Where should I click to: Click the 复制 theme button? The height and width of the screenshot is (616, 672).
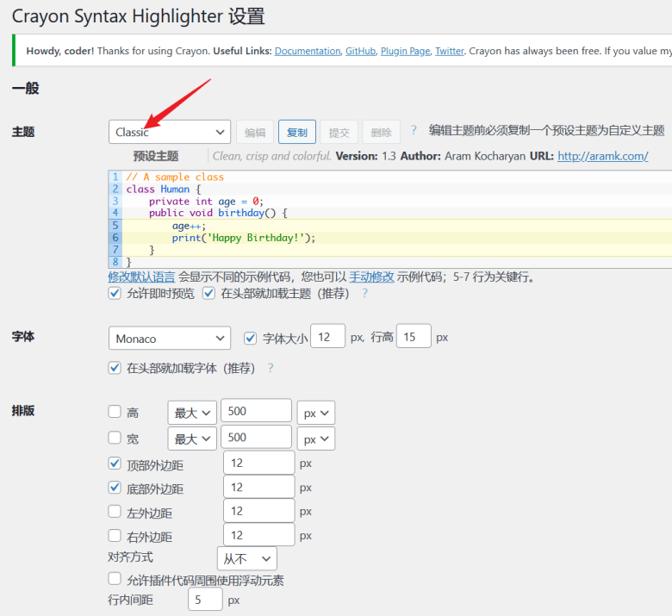(x=297, y=132)
